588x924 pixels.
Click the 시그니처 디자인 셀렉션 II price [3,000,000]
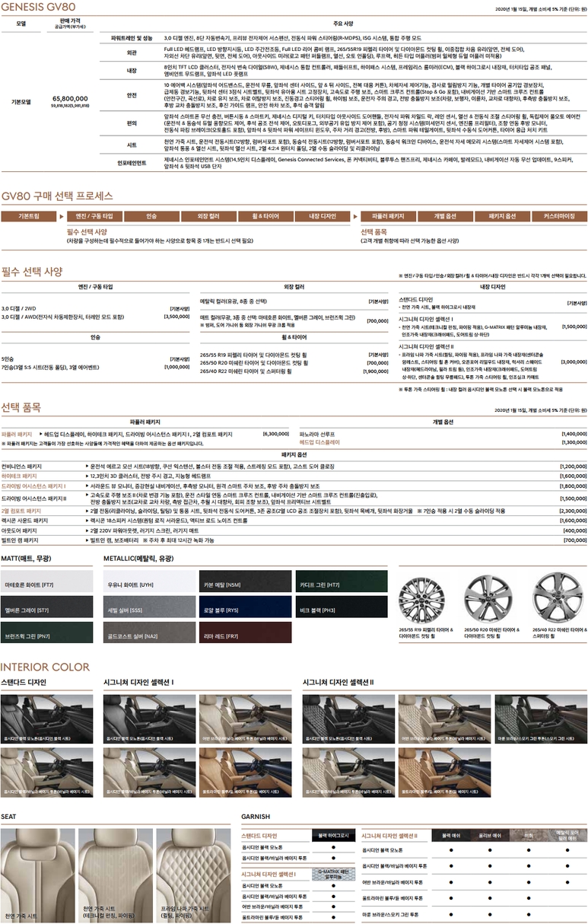click(x=574, y=362)
